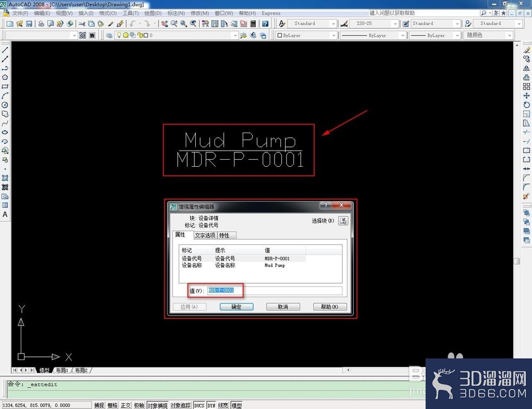The image size is (532, 409).
Task: Select the Mirror tool
Action: click(527, 68)
